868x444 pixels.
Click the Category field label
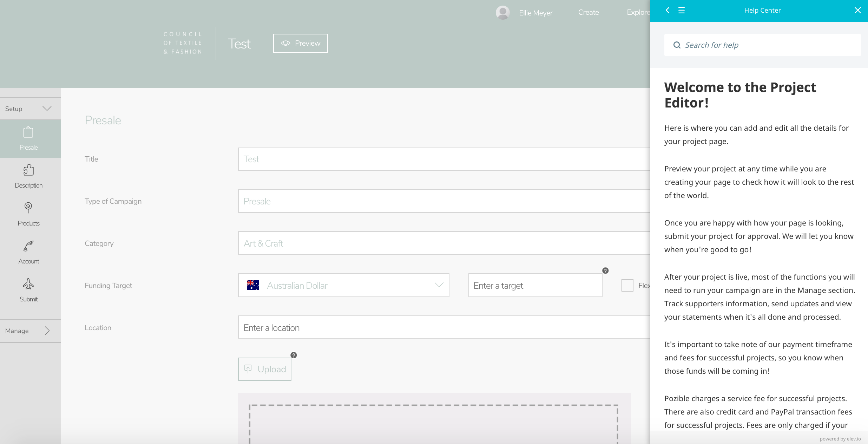pos(99,243)
